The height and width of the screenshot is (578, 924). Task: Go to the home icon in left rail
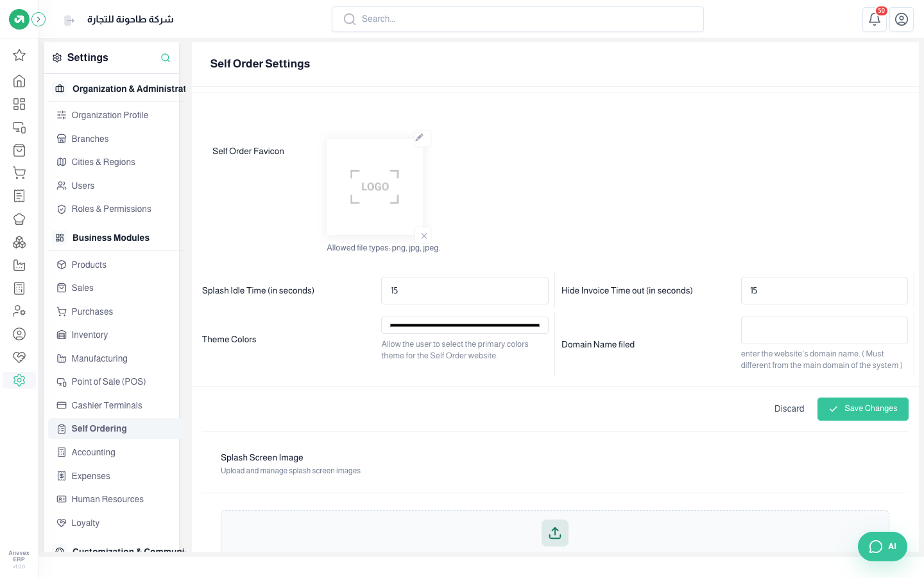tap(19, 81)
